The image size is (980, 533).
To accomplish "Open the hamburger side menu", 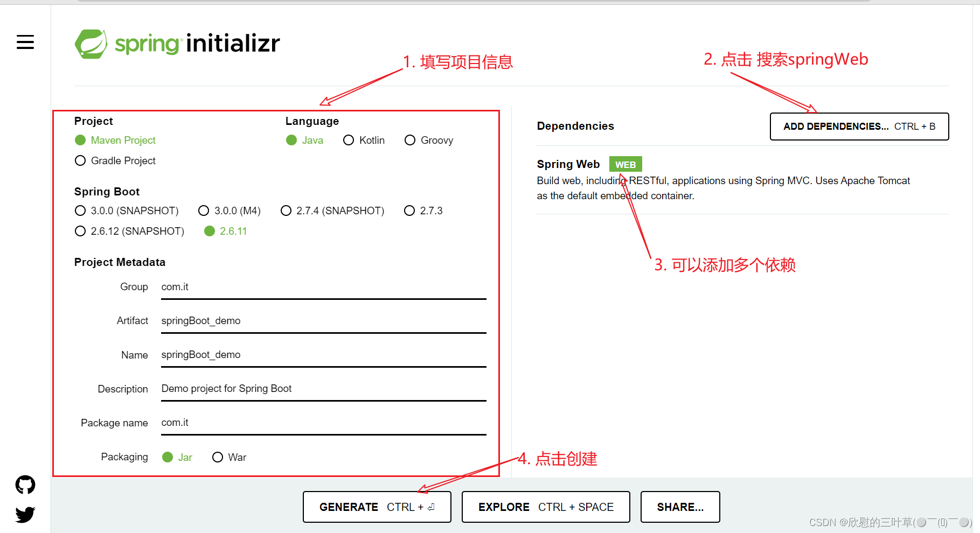I will pyautogui.click(x=25, y=42).
